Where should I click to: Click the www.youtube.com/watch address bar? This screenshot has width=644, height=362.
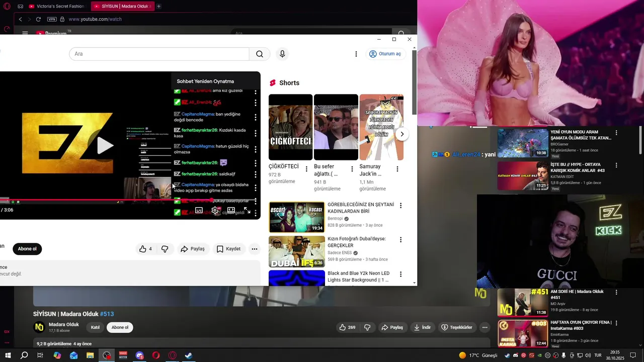pyautogui.click(x=95, y=19)
